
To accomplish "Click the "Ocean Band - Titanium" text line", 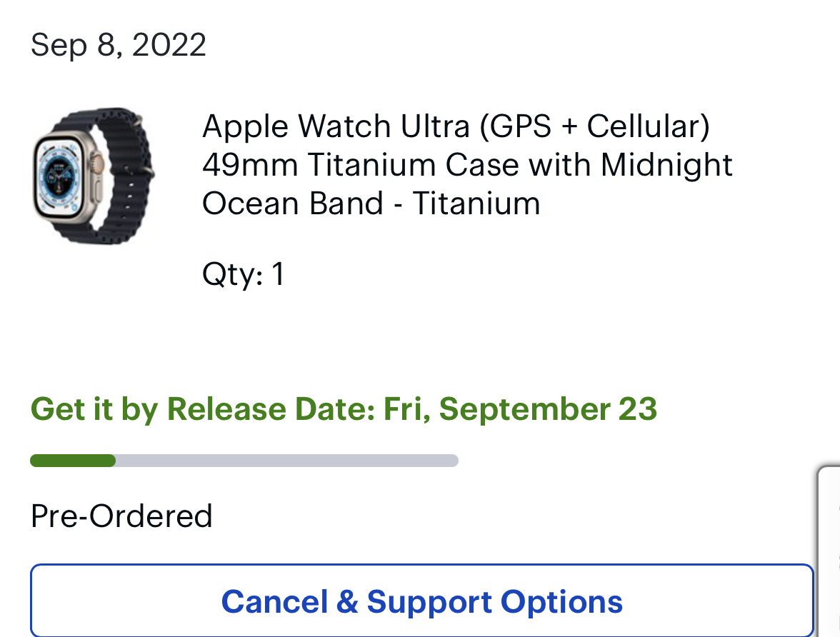I will point(371,204).
